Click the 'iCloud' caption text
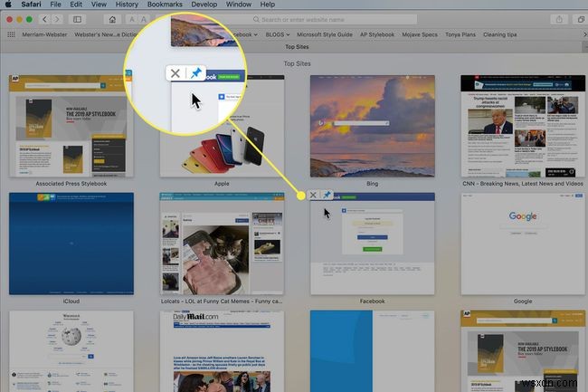The width and height of the screenshot is (588, 392). tap(71, 301)
